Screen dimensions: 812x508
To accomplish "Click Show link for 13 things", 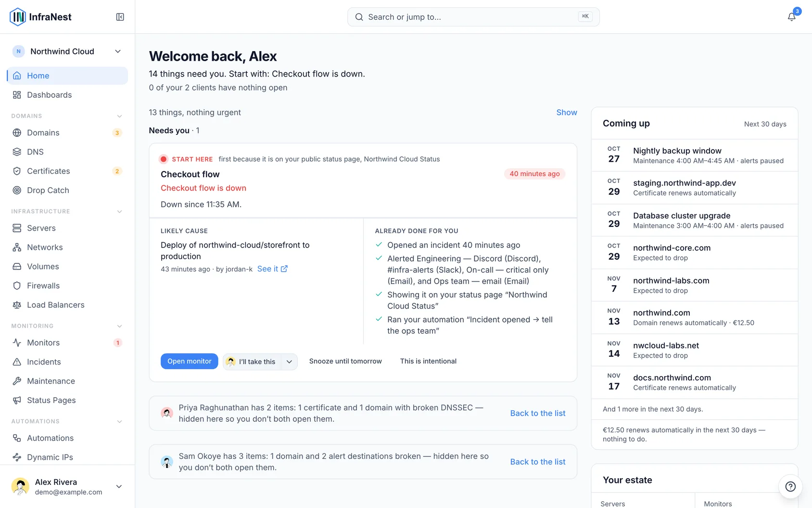I will tap(567, 112).
